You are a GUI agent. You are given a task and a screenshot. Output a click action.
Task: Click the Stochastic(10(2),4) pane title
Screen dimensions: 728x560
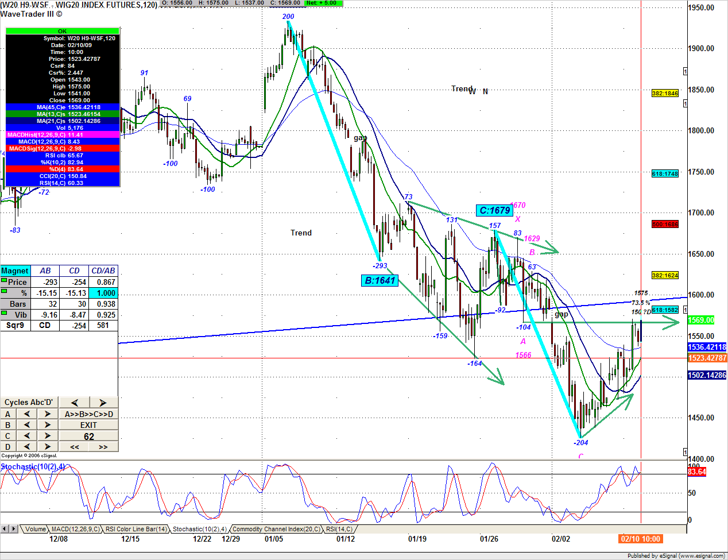33,466
